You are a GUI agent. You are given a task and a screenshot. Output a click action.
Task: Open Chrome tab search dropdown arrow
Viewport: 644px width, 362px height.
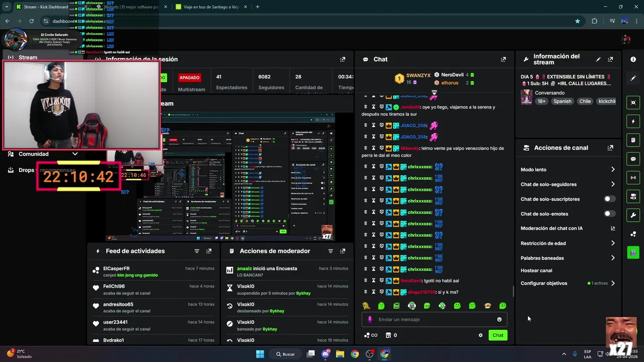click(x=7, y=7)
